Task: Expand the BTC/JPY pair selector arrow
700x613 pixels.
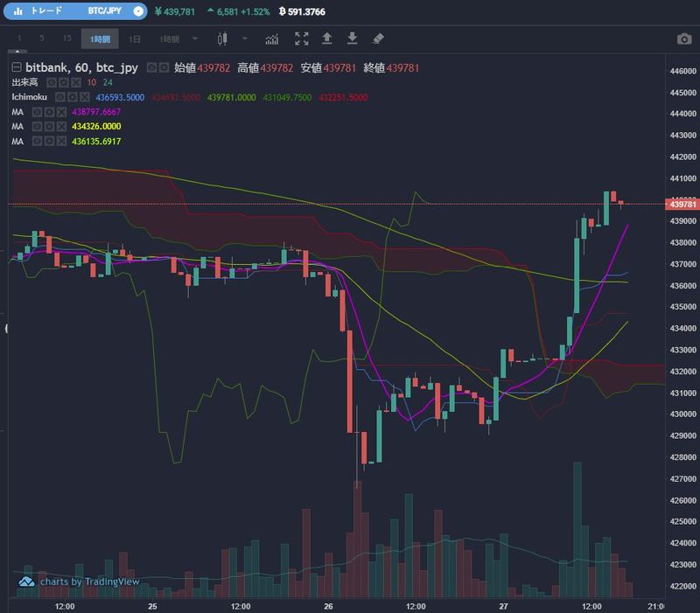Action: [137, 11]
